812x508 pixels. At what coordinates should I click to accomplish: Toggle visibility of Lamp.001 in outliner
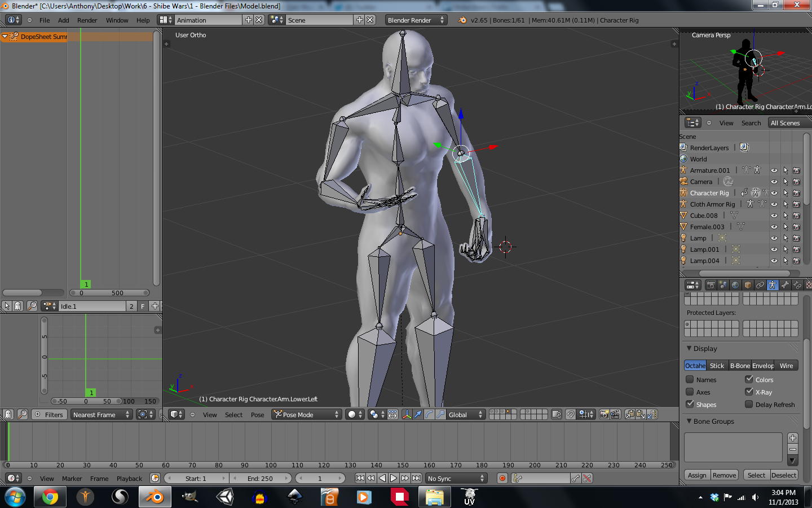point(774,249)
